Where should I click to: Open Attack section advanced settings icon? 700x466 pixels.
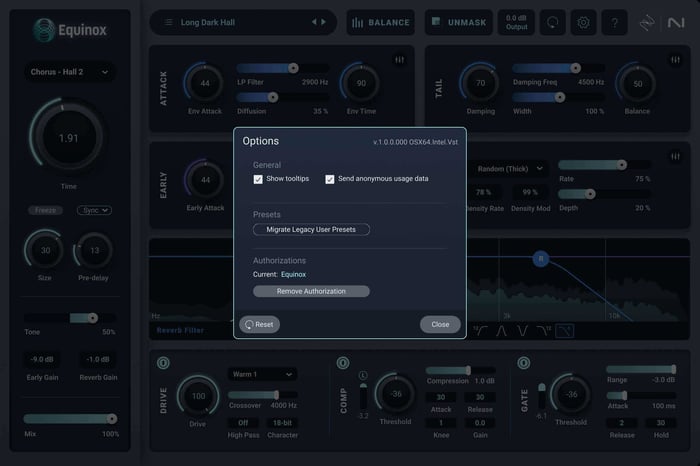[400, 59]
